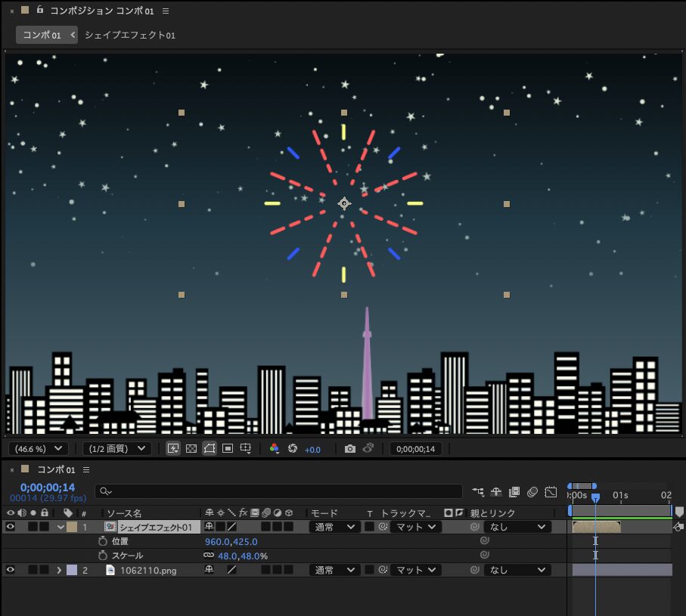686x616 pixels.
Task: Toggle 3D layer switch for シェイプエフェクト01
Action: coord(288,527)
